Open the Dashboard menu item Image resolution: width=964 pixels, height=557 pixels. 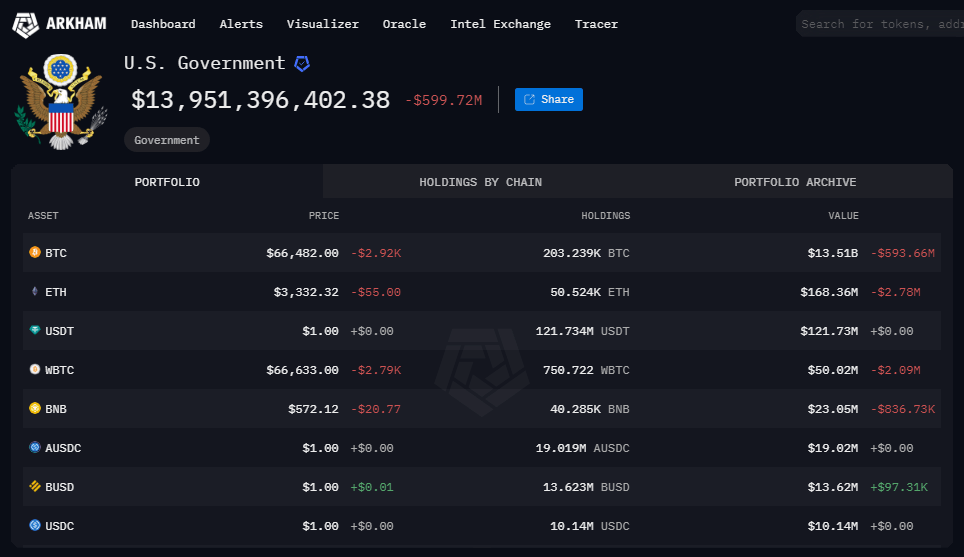(x=163, y=24)
